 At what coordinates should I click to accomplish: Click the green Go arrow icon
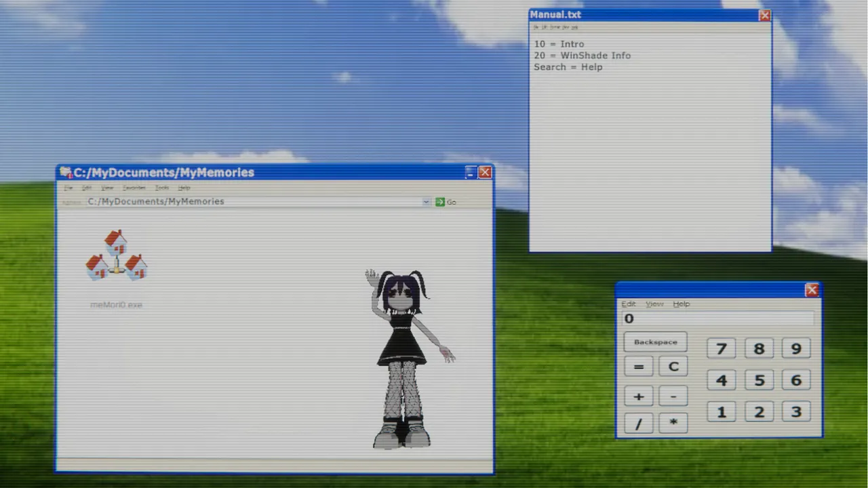pos(440,202)
